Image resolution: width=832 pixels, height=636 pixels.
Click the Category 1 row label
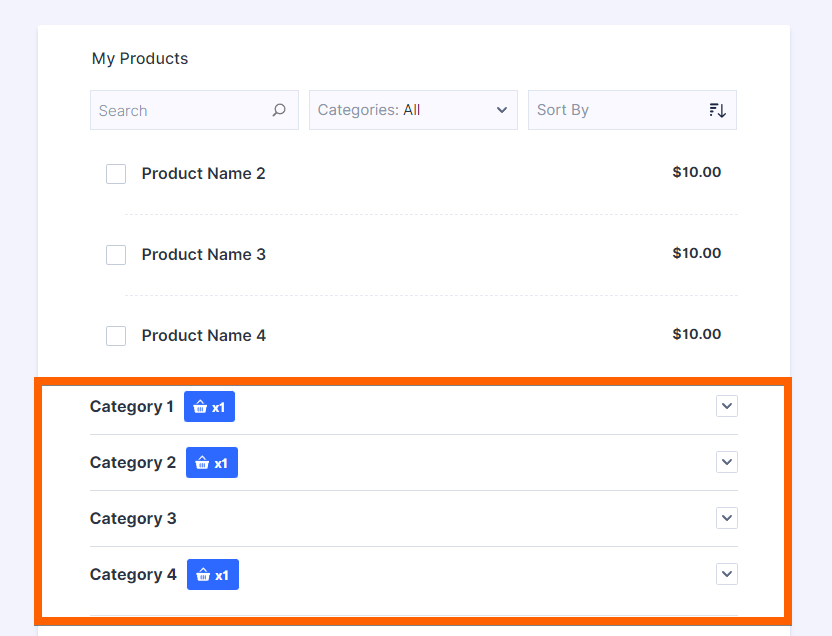131,407
